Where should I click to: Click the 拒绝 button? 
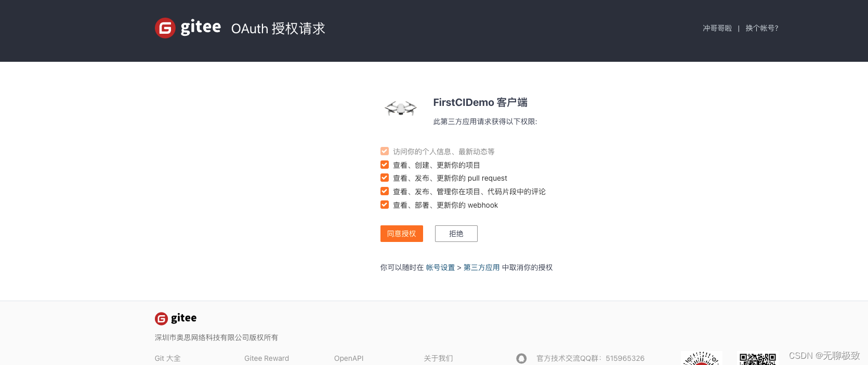[456, 234]
